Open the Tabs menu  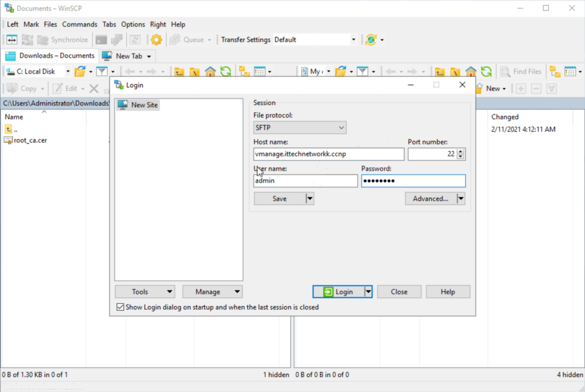(109, 24)
